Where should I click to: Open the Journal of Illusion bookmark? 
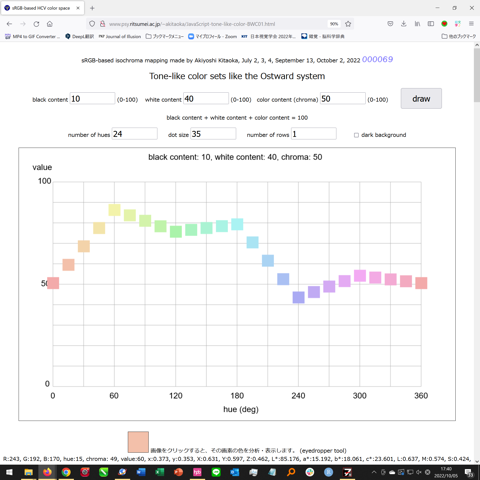120,36
